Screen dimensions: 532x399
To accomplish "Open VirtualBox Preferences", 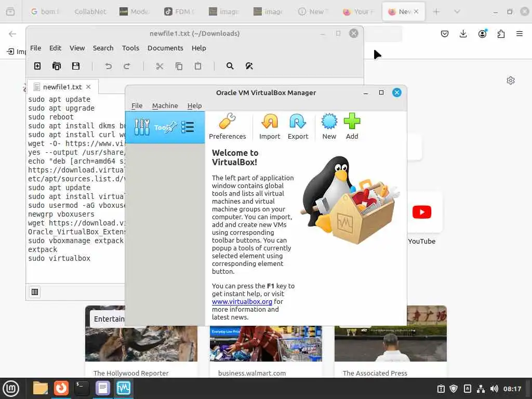I will click(x=228, y=127).
